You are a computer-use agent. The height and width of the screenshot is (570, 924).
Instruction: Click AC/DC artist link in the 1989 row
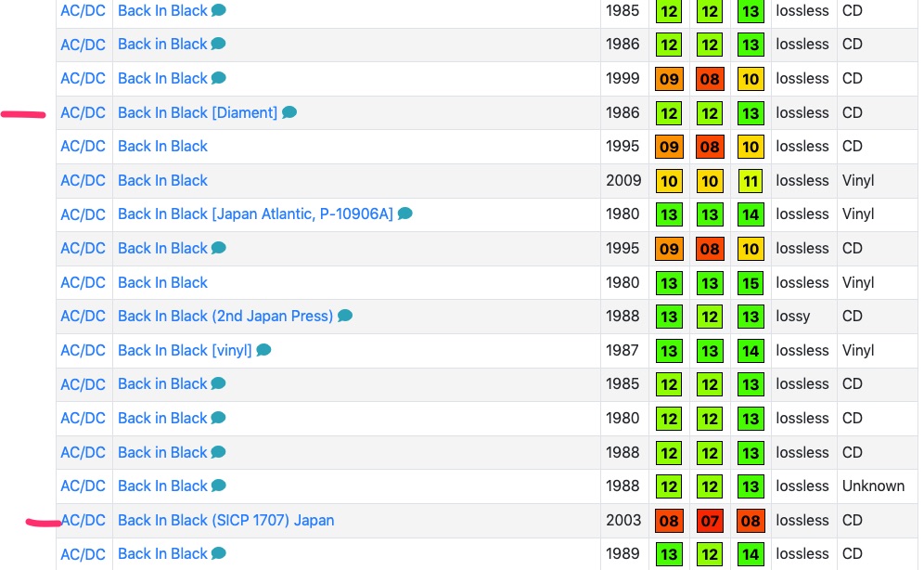(83, 554)
